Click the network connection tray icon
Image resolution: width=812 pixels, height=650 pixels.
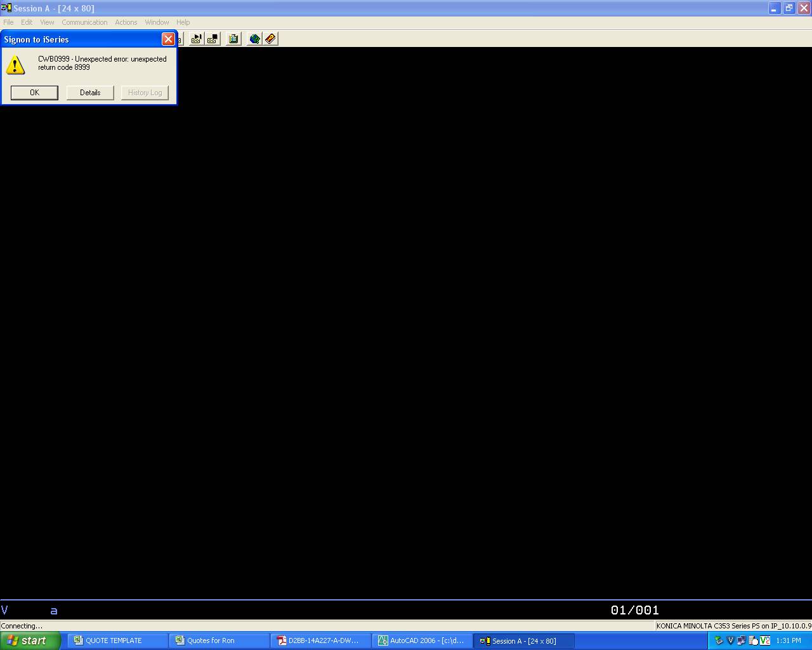741,642
